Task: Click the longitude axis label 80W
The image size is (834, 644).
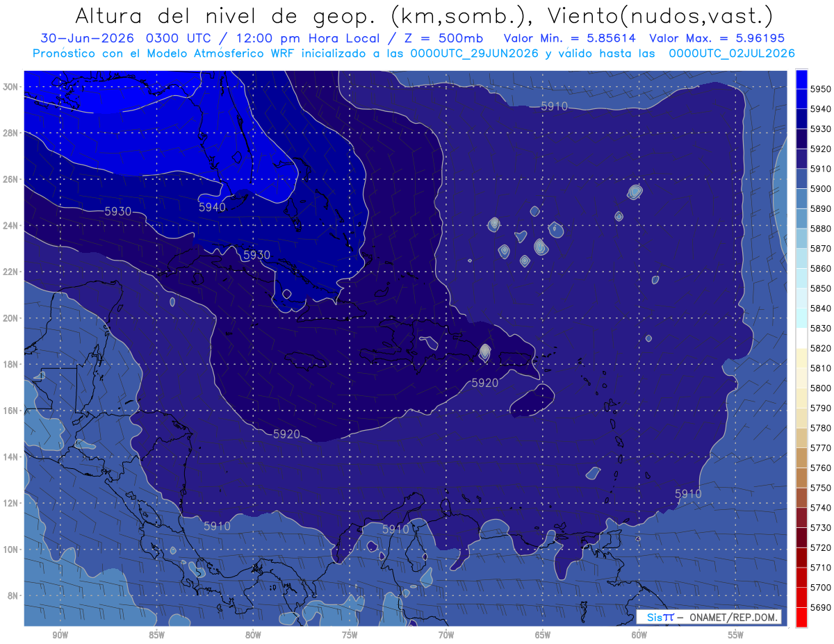Action: coord(253,635)
